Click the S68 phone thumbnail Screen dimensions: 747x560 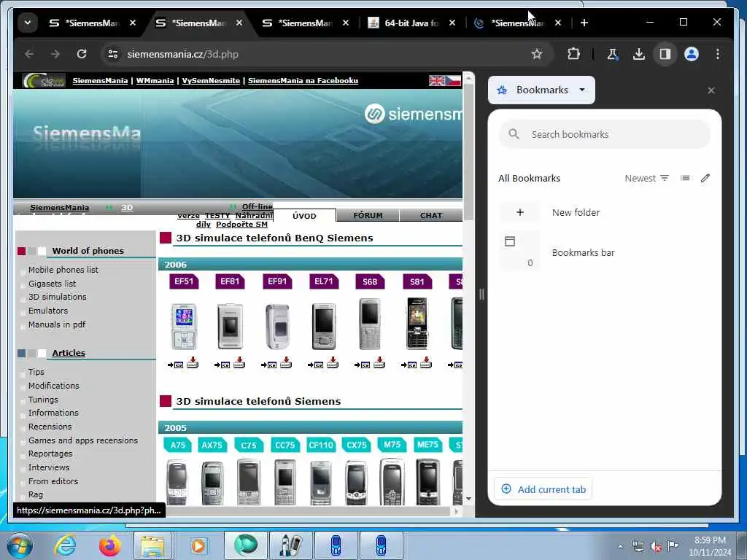pos(370,324)
